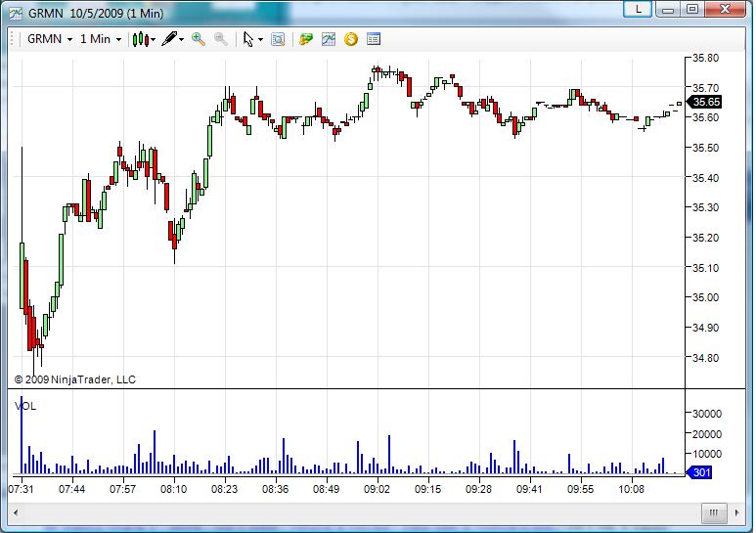The height and width of the screenshot is (533, 756).
Task: Open Strategies via the gold S icon
Action: pyautogui.click(x=351, y=39)
